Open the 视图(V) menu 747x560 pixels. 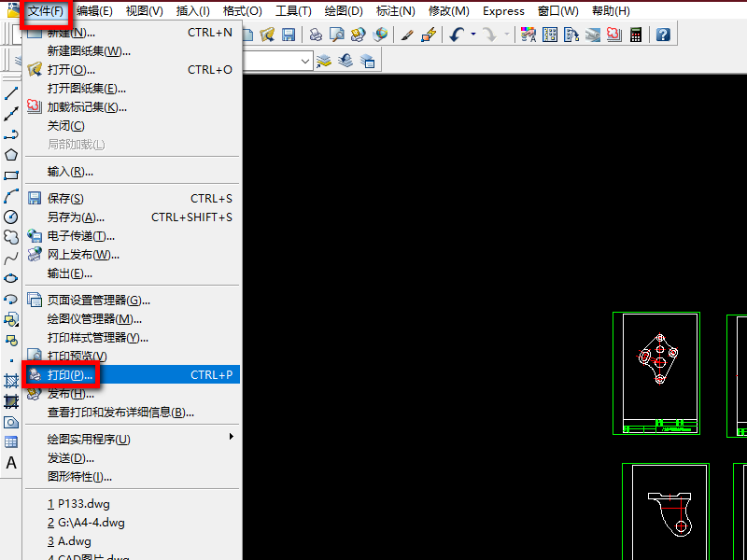(145, 11)
